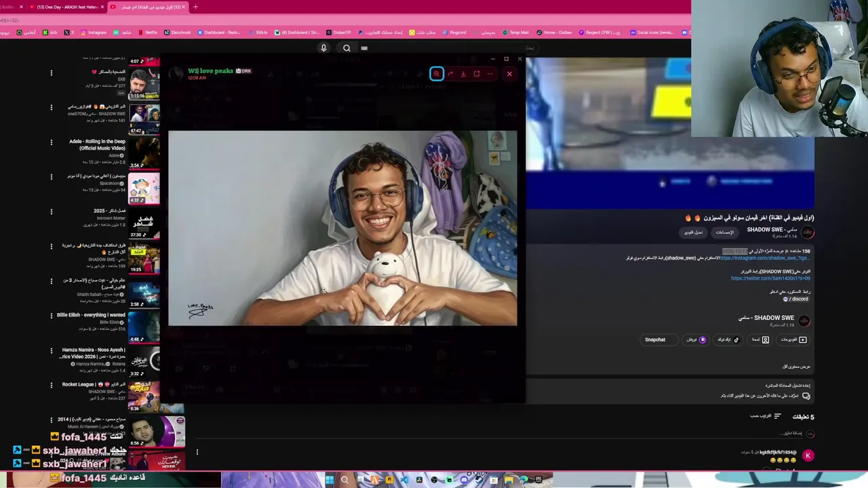Screen dimensions: 868x488
Task: Open menu for Introvert Matter video
Action: (51, 211)
